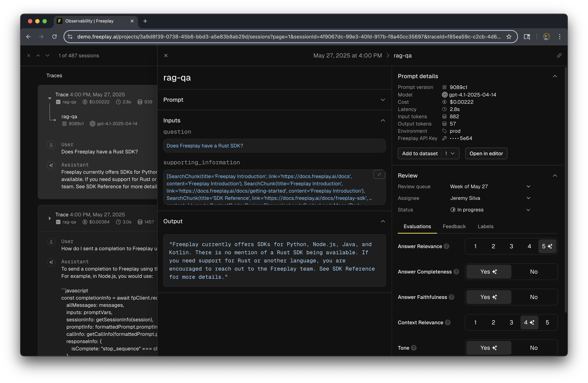Image resolution: width=588 pixels, height=383 pixels.
Task: Rate Answer Relevance as 5
Action: (x=547, y=246)
